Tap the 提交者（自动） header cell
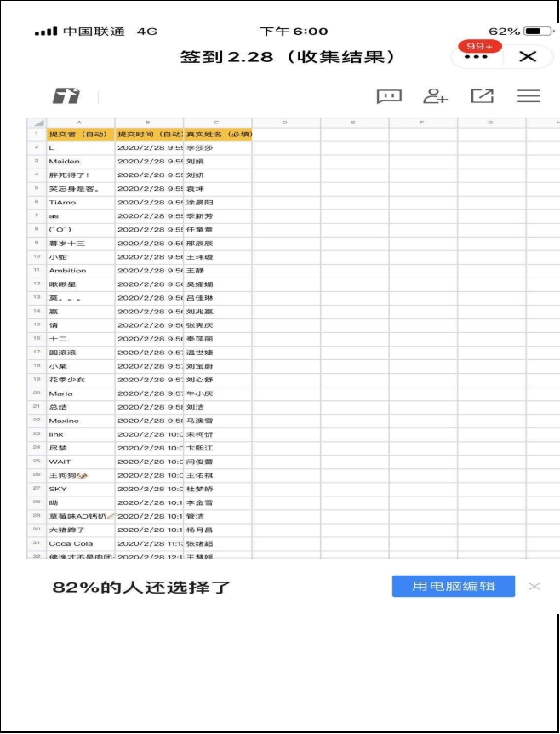 pyautogui.click(x=80, y=135)
